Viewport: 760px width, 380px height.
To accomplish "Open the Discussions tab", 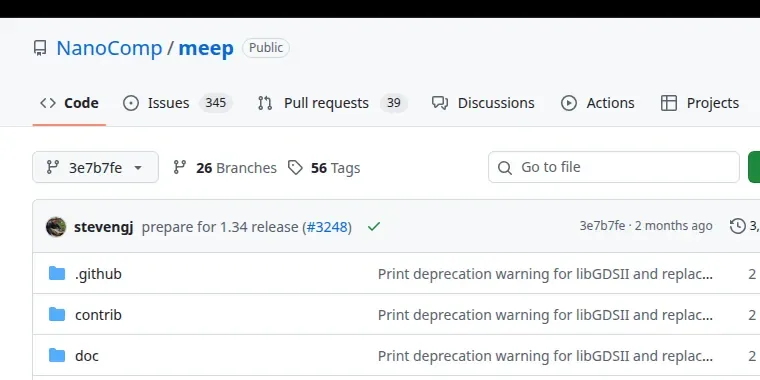I will [483, 103].
